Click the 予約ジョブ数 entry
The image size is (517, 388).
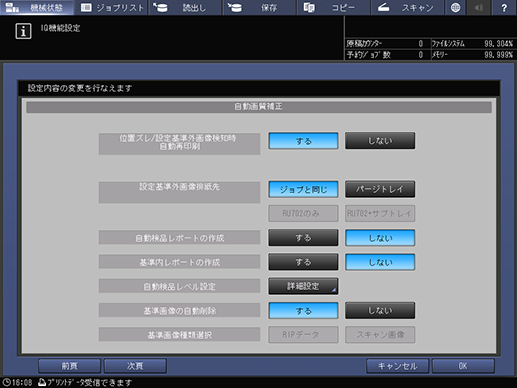click(x=385, y=55)
